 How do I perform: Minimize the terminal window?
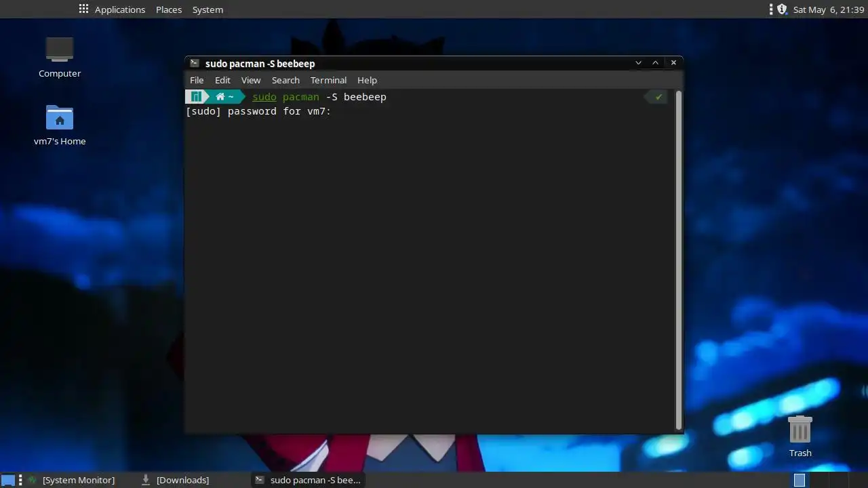[x=638, y=62]
